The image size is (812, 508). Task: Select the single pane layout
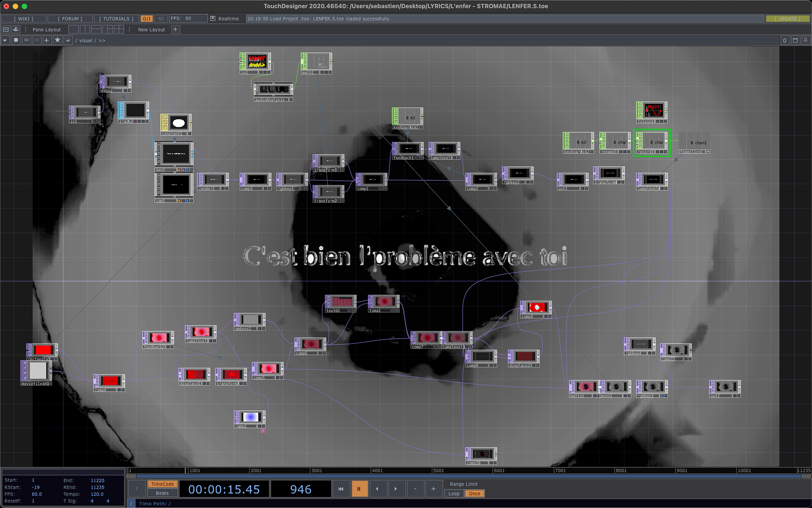point(74,29)
